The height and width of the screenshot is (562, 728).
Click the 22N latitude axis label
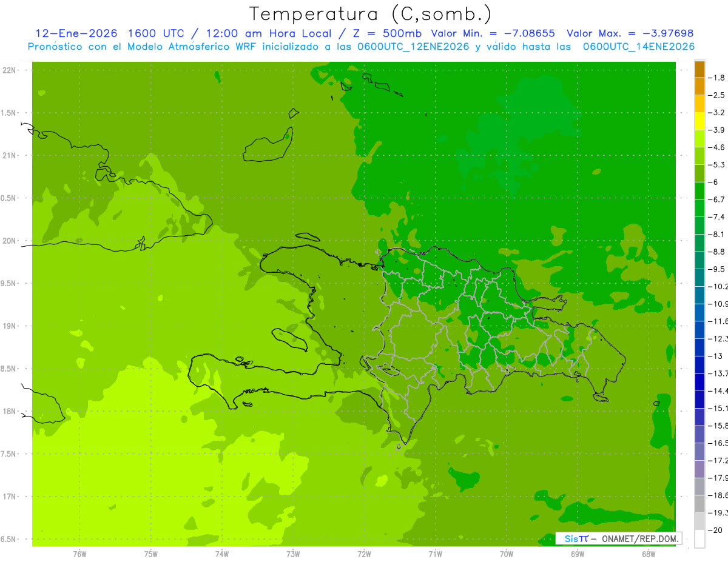(9, 70)
